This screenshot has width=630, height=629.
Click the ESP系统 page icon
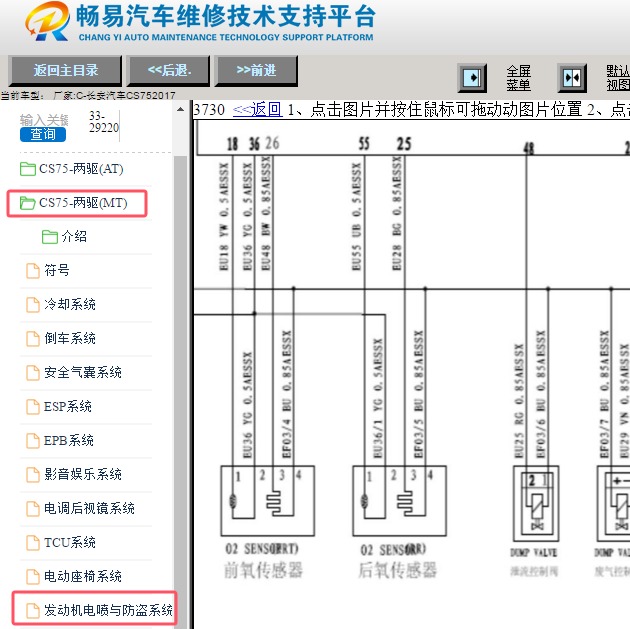(33, 407)
